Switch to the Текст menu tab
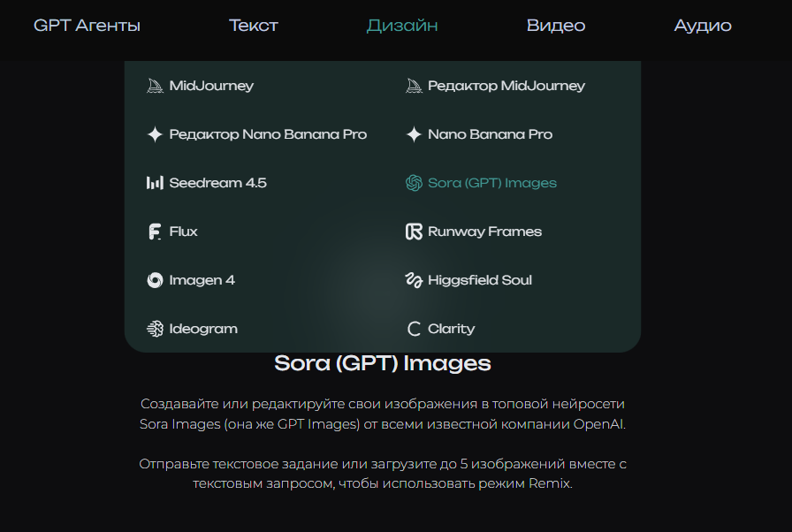The image size is (792, 532). point(254,25)
